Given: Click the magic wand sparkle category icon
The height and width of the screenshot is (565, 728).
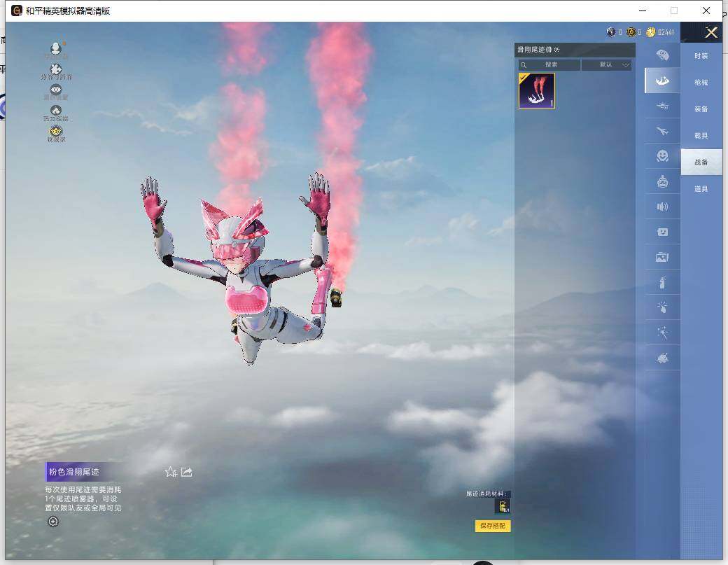Looking at the screenshot, I should (661, 333).
